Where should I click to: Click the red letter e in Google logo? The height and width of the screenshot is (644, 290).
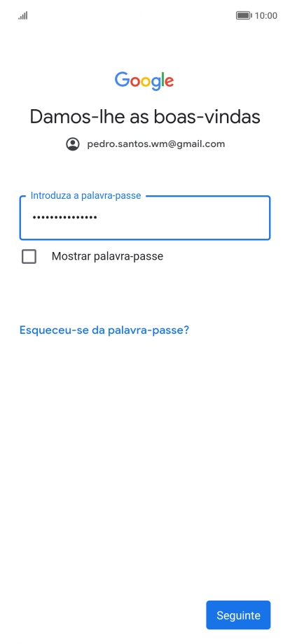click(x=169, y=81)
